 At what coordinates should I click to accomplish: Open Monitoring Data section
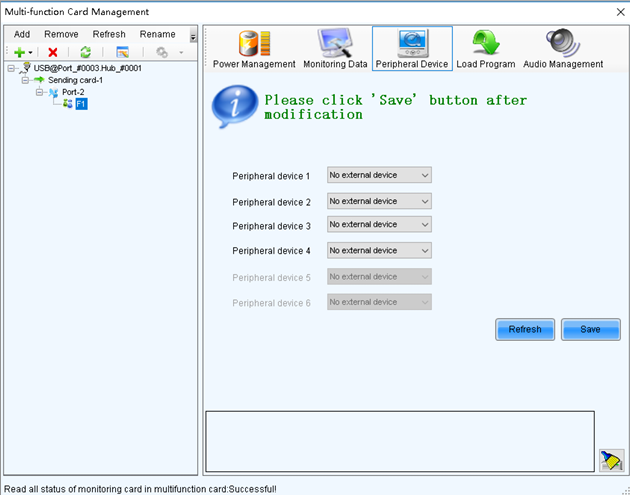pyautogui.click(x=335, y=49)
